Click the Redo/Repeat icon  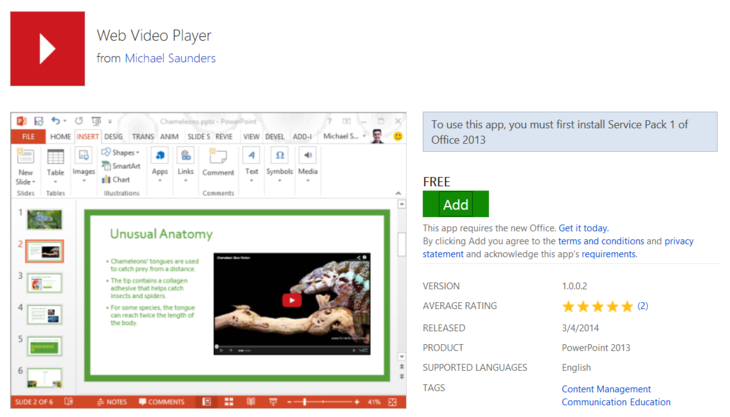coord(79,121)
